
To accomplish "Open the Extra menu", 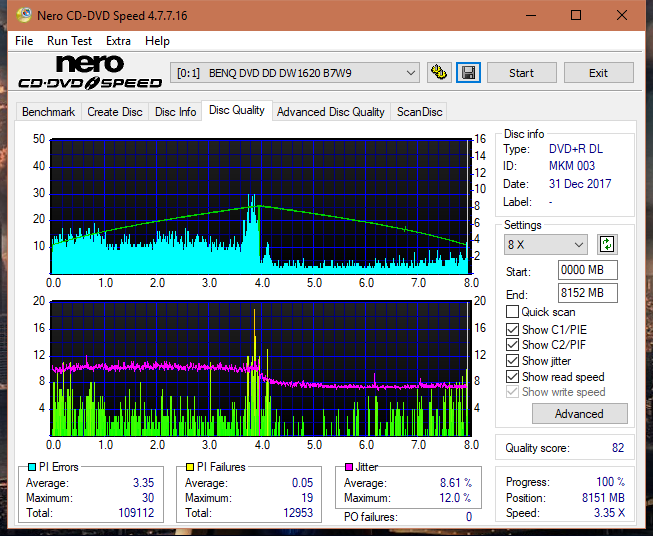I will 118,41.
